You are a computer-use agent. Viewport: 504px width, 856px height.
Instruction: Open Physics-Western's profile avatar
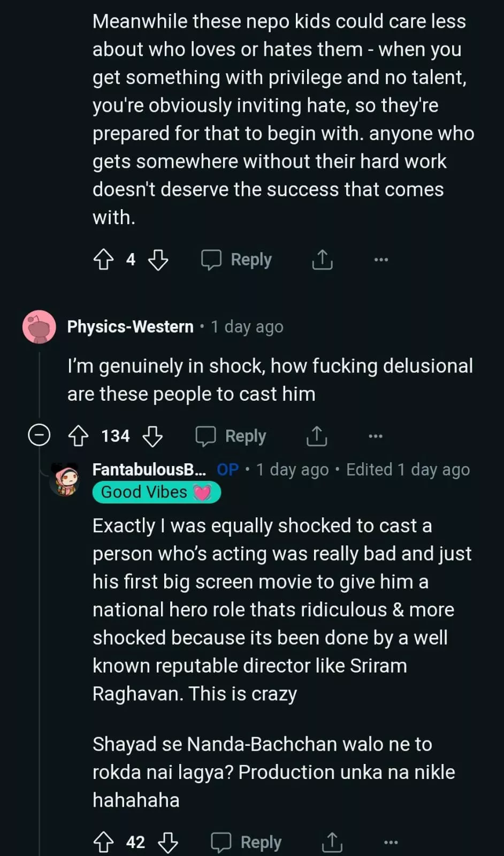click(39, 327)
